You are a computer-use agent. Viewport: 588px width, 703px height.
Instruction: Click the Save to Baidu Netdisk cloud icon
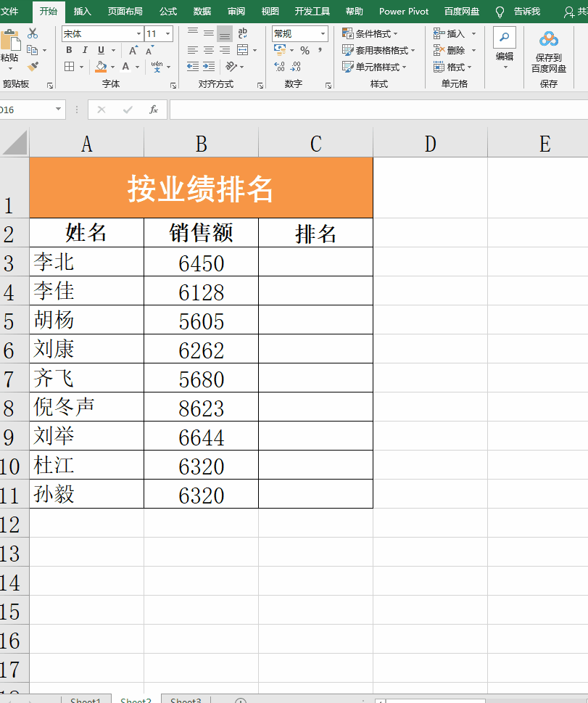[549, 39]
